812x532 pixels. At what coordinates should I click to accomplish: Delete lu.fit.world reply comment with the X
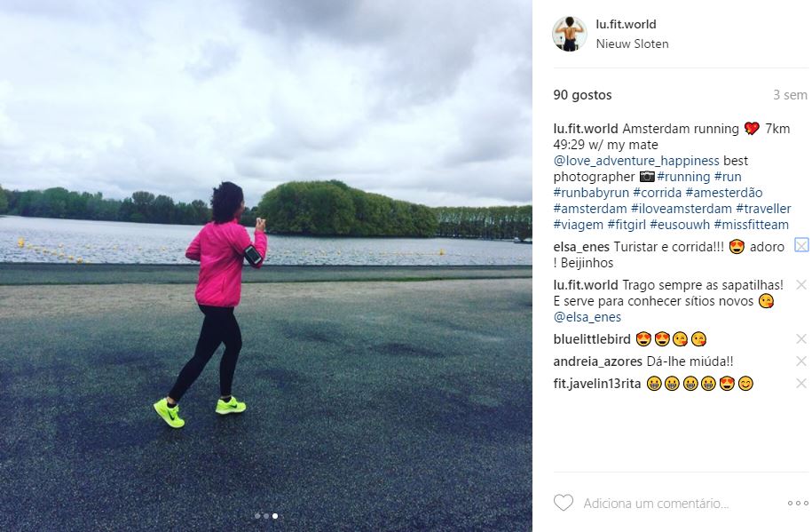point(801,285)
